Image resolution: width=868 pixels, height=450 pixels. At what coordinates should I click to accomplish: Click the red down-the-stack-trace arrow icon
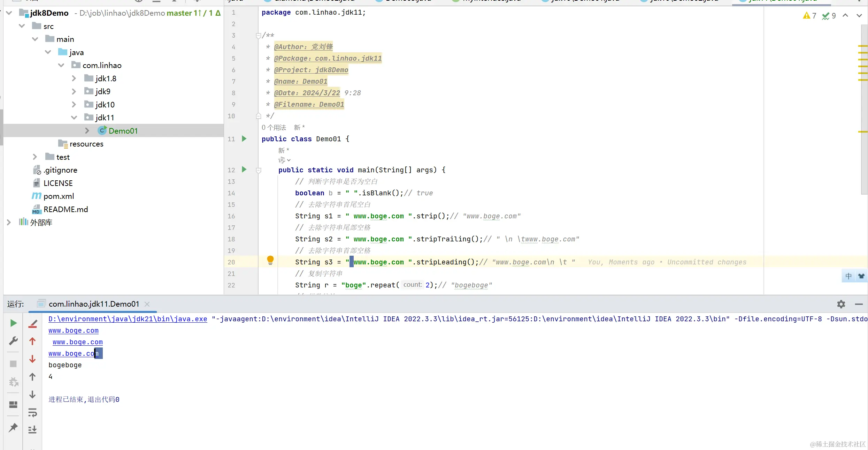[x=32, y=359]
